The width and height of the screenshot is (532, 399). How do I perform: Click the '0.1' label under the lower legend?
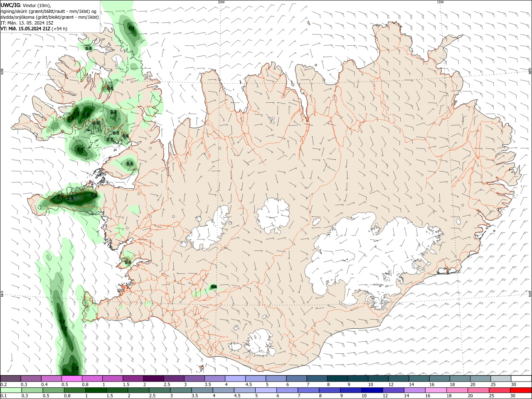click(3, 396)
